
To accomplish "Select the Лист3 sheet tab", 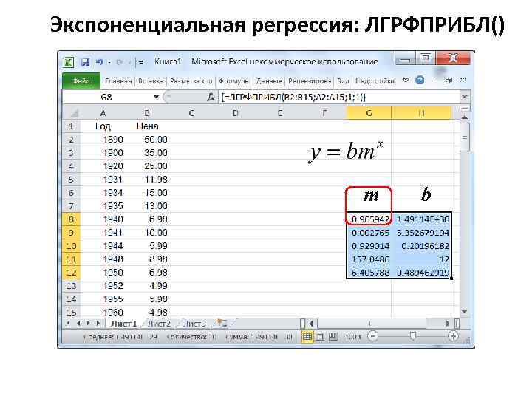I will pyautogui.click(x=194, y=324).
